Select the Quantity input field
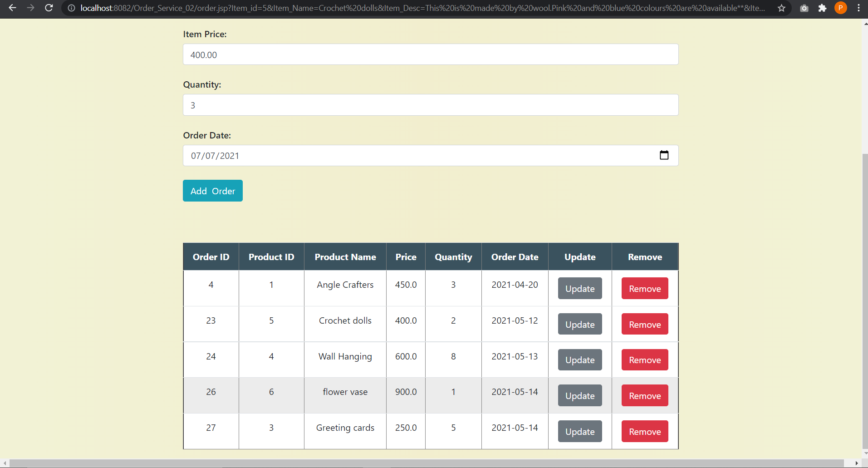 click(430, 105)
